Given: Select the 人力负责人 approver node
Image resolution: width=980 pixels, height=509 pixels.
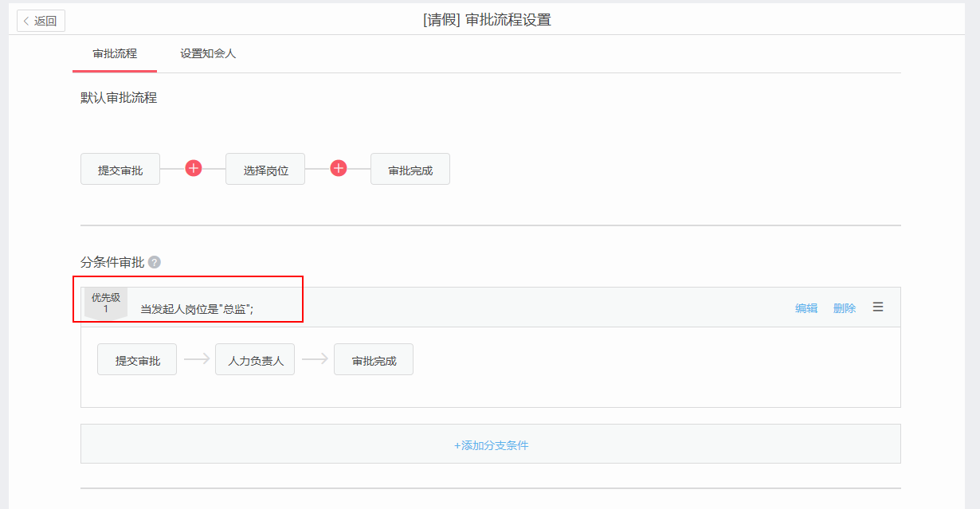Looking at the screenshot, I should coord(255,360).
